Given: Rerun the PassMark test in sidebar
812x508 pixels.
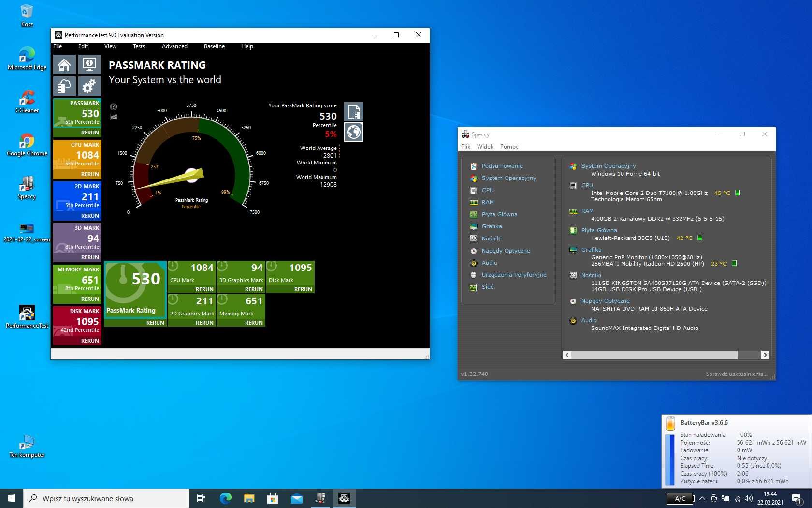Looking at the screenshot, I should 90,133.
